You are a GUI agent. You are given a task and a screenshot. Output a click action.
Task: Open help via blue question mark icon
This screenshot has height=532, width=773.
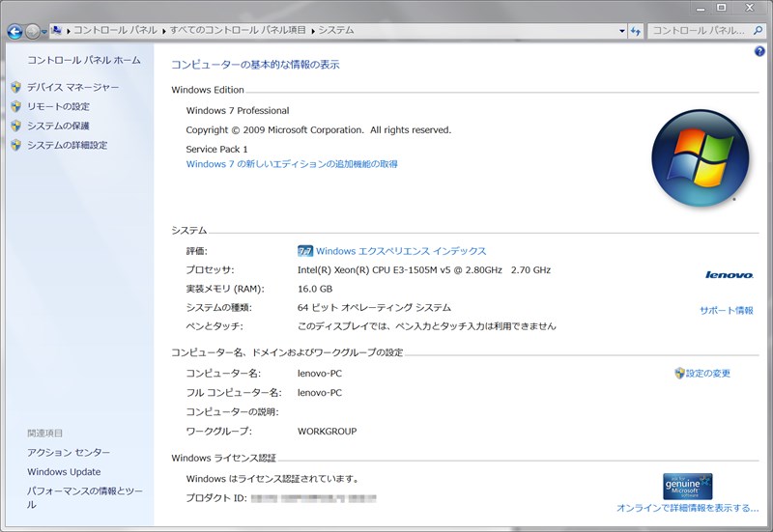[x=759, y=51]
